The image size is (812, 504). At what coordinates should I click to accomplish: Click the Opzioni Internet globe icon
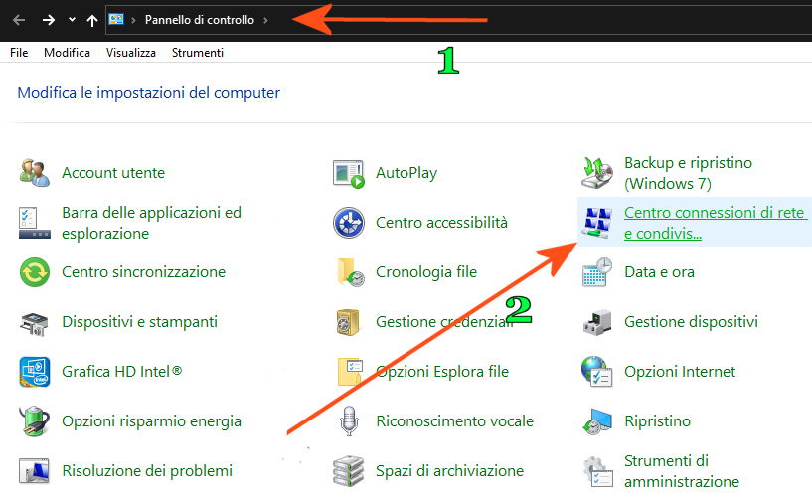pyautogui.click(x=597, y=372)
